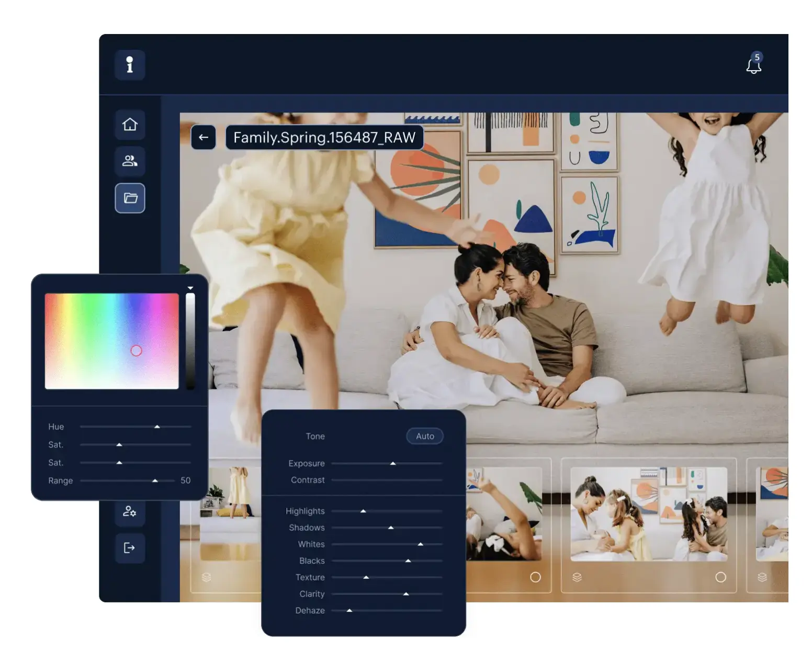Select the folder icon in the sidebar
The width and height of the screenshot is (812, 650).
(130, 198)
